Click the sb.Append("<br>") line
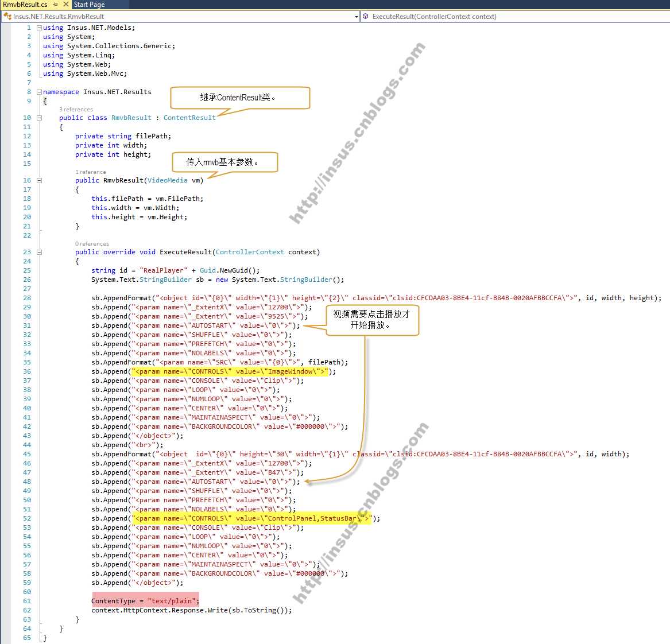 127,445
